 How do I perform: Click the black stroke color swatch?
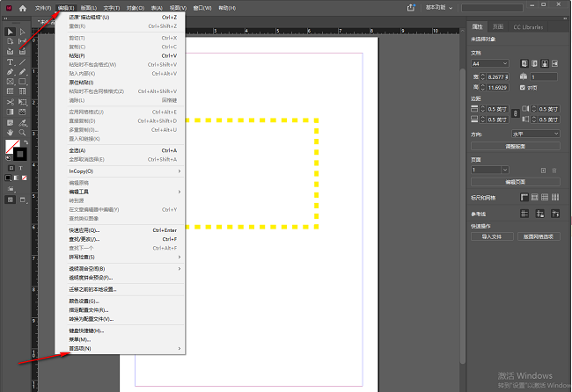click(x=19, y=154)
